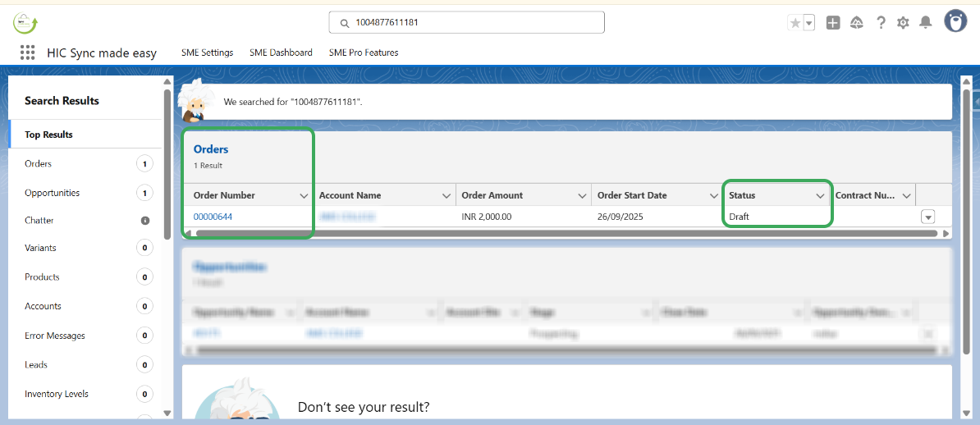The height and width of the screenshot is (425, 980).
Task: Click the INR 2,000.00 amount cell
Action: (524, 217)
